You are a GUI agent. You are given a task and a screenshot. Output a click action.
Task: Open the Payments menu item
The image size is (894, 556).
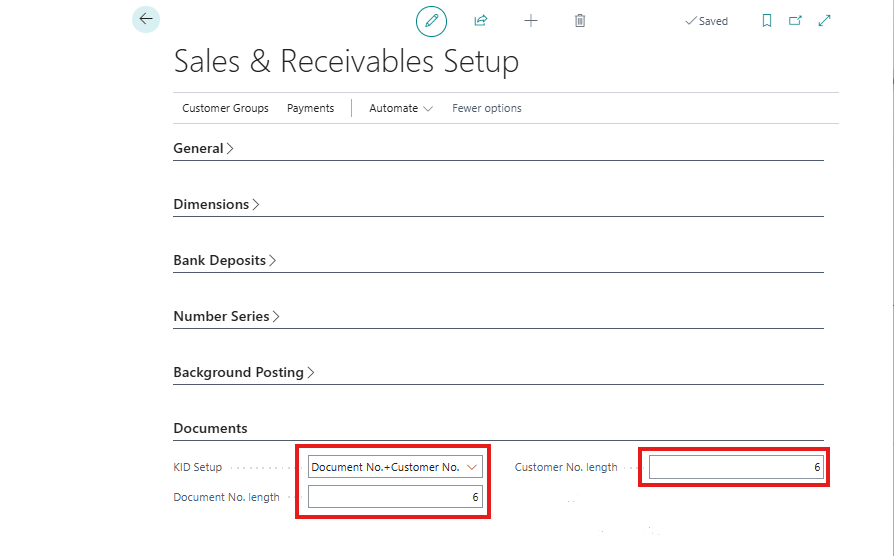tap(310, 108)
